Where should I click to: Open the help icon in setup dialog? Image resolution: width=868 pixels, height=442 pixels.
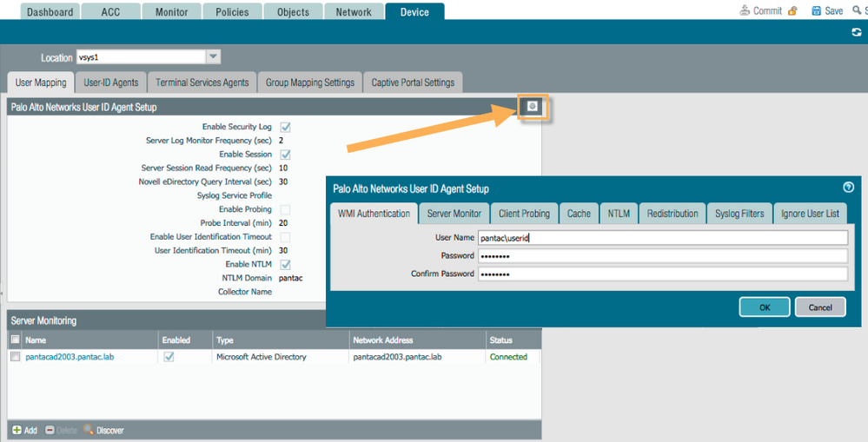tap(848, 188)
